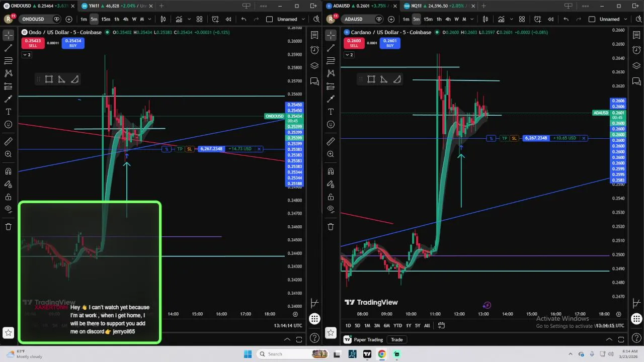The width and height of the screenshot is (644, 362).
Task: Close ONDOUSD position via line X
Action: (259, 149)
